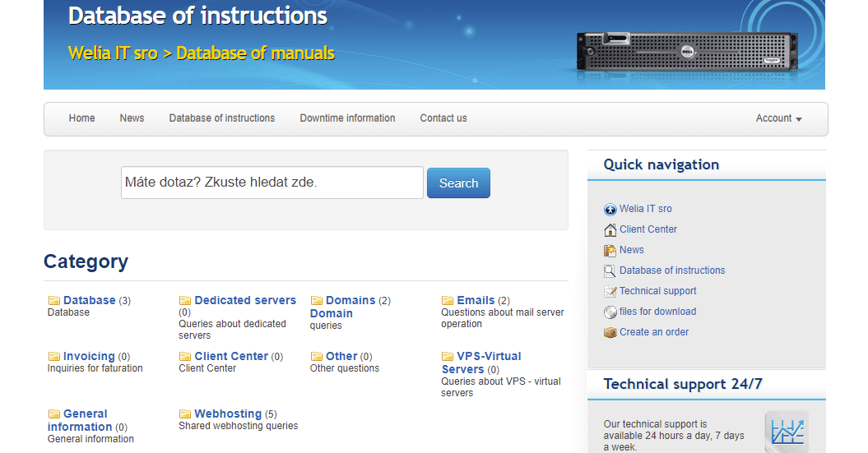Click the 'Technical support 24/7' heading
Image resolution: width=868 pixels, height=453 pixels.
pos(683,384)
